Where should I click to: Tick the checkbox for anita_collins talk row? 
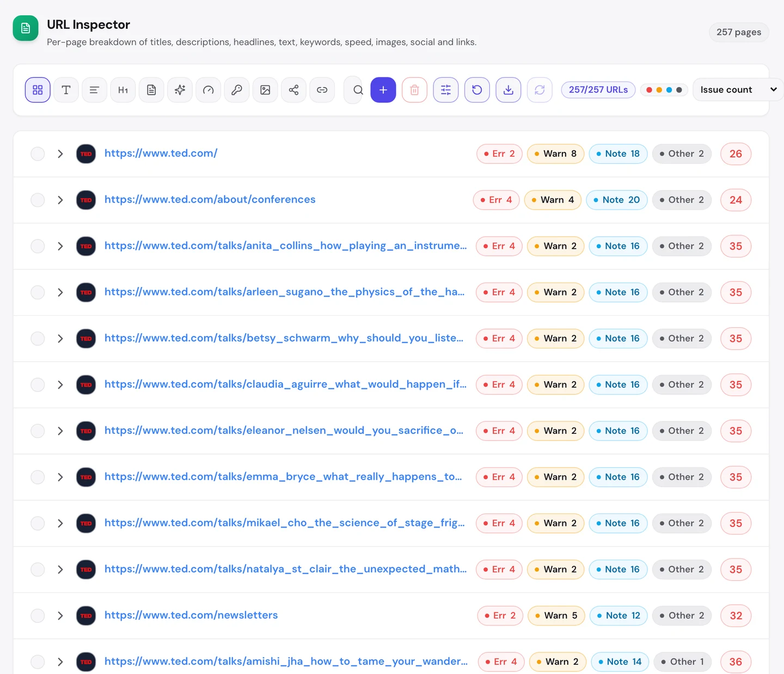[x=38, y=246]
